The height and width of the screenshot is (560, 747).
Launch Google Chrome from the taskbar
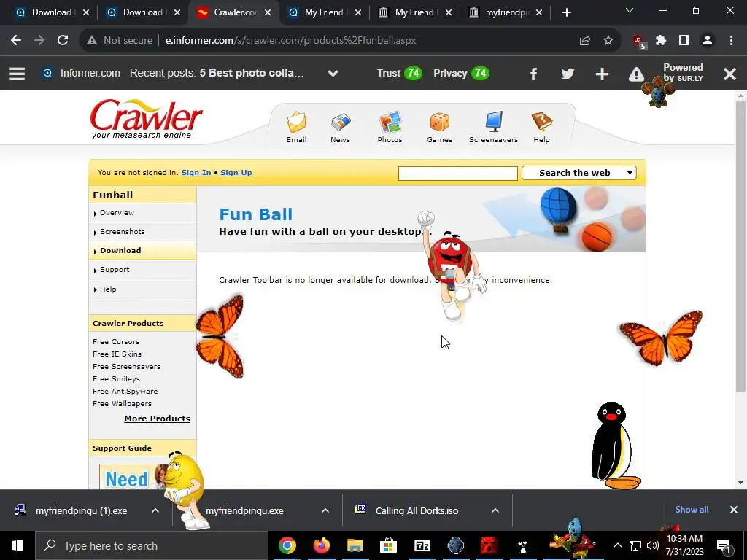[x=287, y=545]
